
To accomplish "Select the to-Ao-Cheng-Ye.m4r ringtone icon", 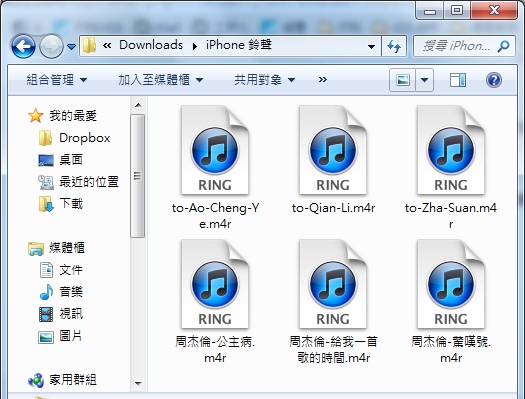I will coord(215,150).
